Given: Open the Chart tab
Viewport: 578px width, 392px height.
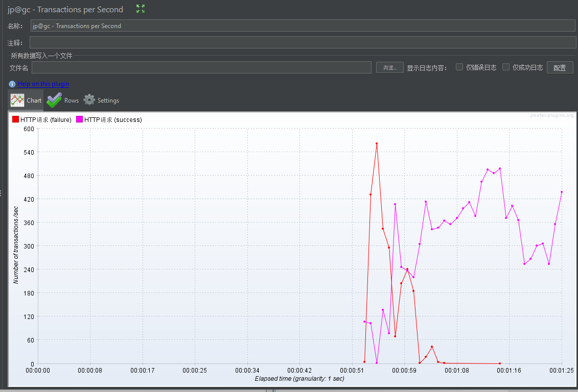Looking at the screenshot, I should 26,100.
